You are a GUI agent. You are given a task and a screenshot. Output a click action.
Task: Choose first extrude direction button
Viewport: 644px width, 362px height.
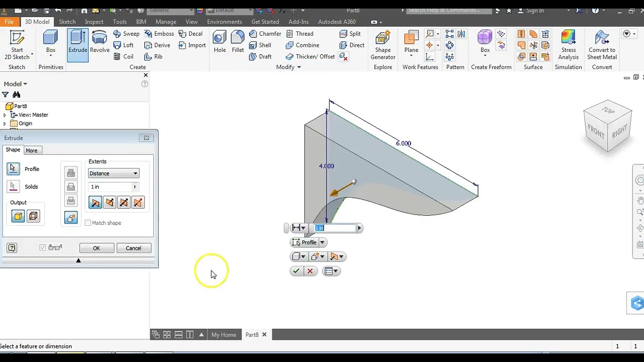[95, 203]
